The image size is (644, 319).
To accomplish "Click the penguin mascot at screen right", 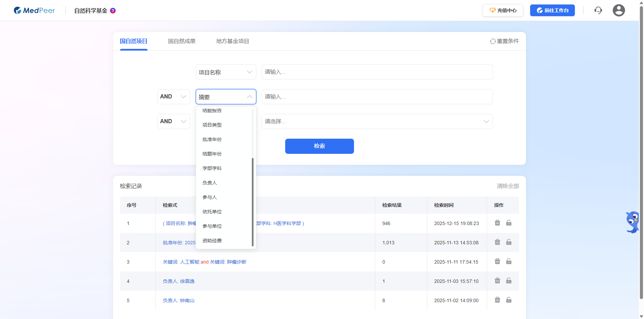I will [x=632, y=222].
